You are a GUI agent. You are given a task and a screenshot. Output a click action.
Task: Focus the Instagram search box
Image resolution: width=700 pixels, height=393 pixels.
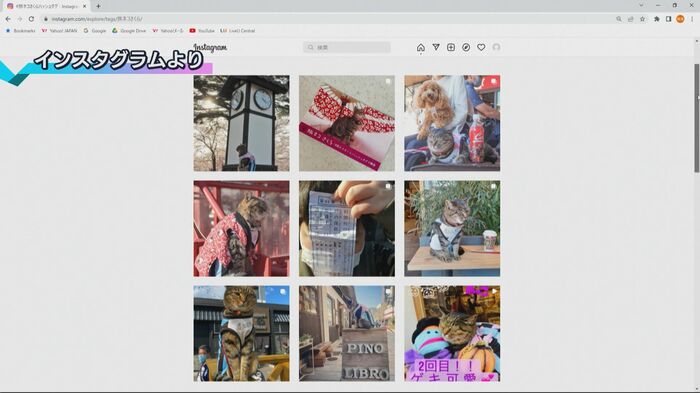347,47
